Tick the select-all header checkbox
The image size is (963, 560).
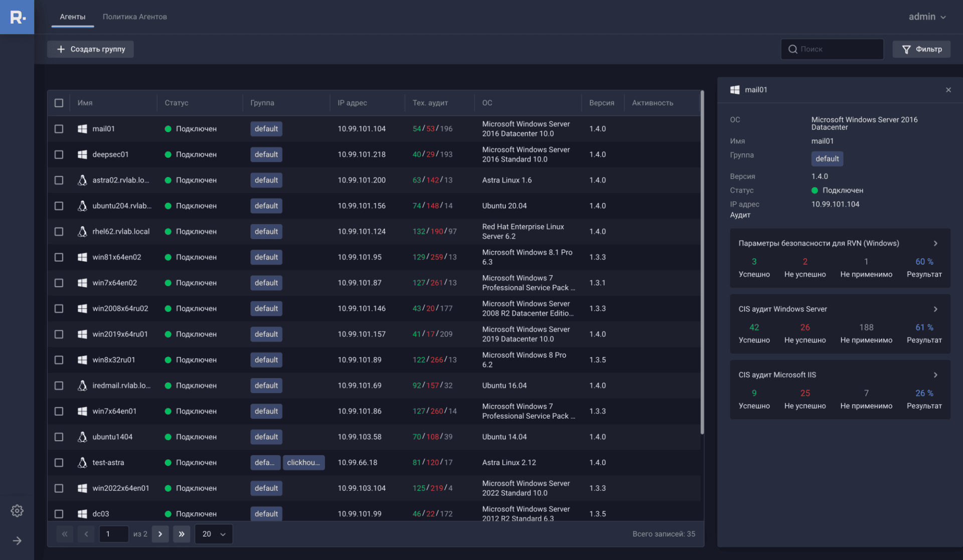tap(59, 103)
